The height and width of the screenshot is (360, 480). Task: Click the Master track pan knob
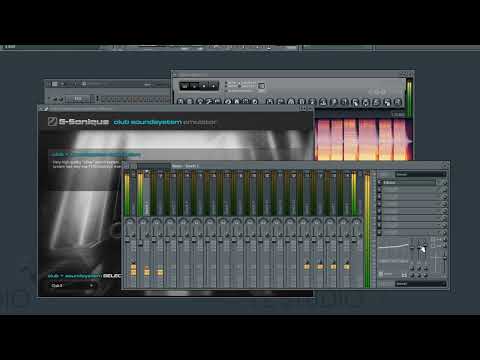130,222
